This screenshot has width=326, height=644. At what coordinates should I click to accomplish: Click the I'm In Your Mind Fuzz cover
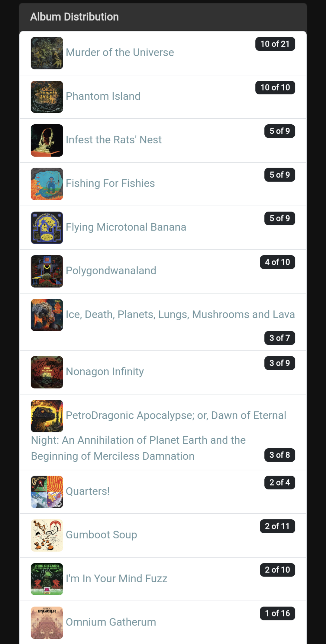(x=47, y=579)
